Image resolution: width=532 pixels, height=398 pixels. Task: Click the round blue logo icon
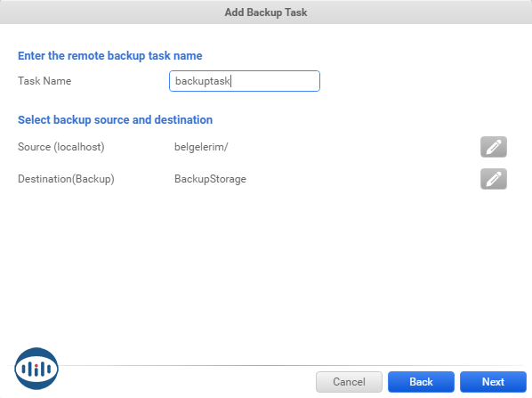36,369
